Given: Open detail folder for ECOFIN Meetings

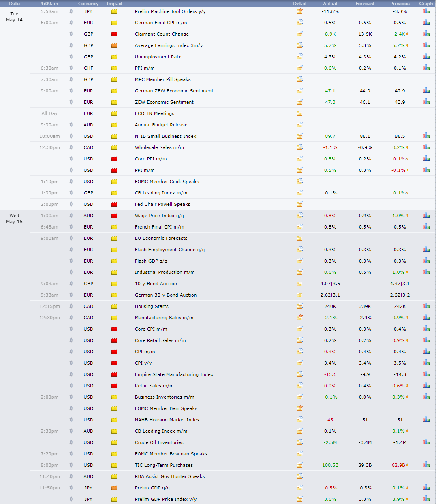Looking at the screenshot, I should (x=299, y=113).
